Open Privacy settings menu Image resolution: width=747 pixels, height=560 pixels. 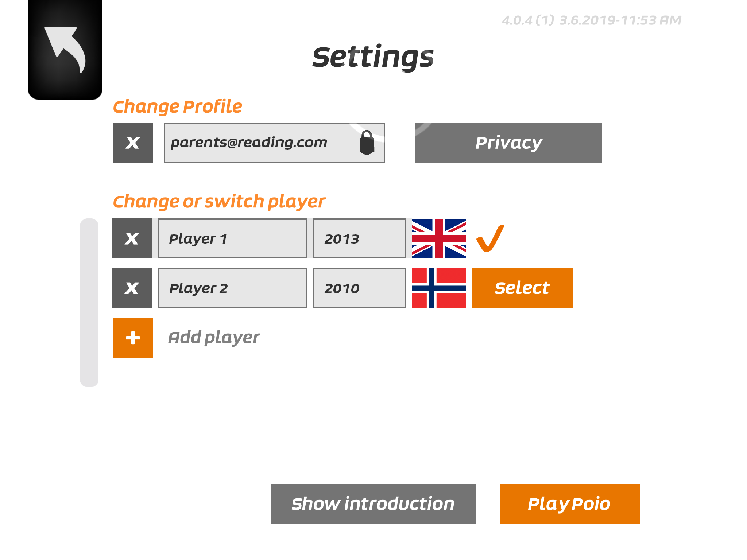[509, 142]
